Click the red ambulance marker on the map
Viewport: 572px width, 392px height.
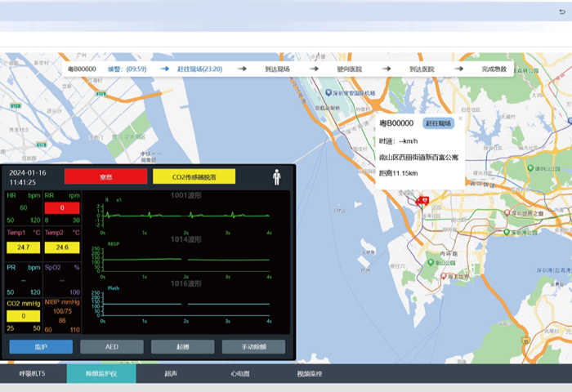click(x=422, y=201)
